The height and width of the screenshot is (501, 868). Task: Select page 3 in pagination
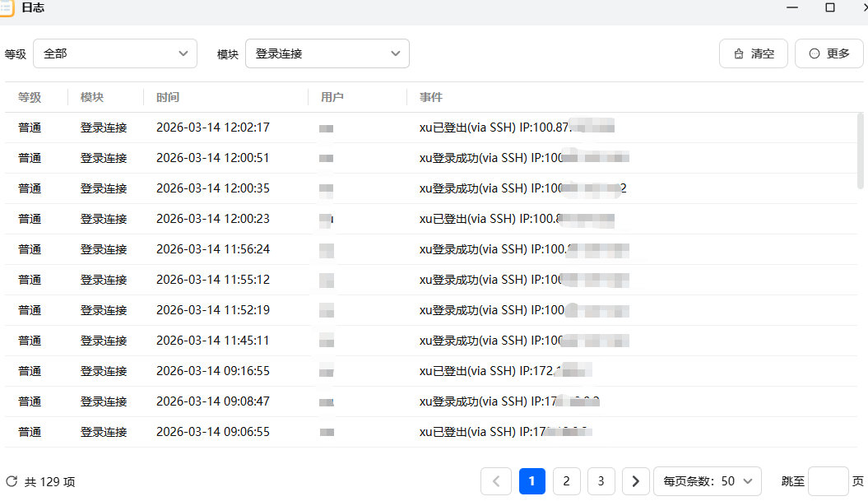tap(601, 481)
